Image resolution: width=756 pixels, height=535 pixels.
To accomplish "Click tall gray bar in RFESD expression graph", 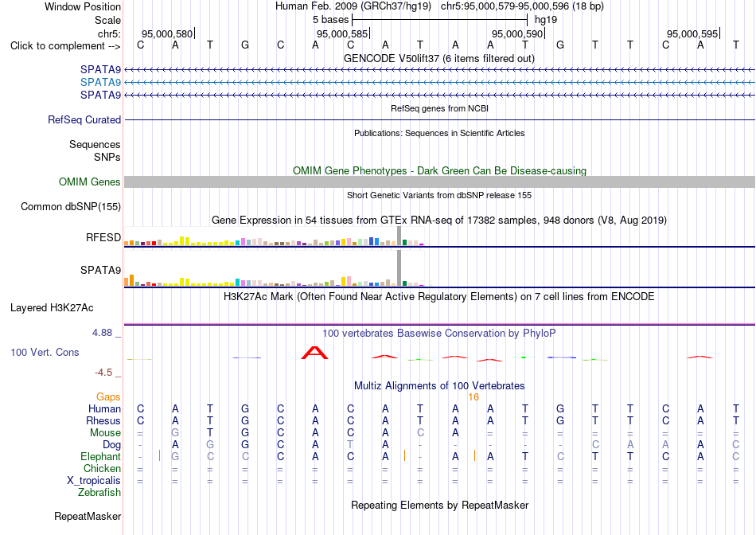I will point(399,236).
